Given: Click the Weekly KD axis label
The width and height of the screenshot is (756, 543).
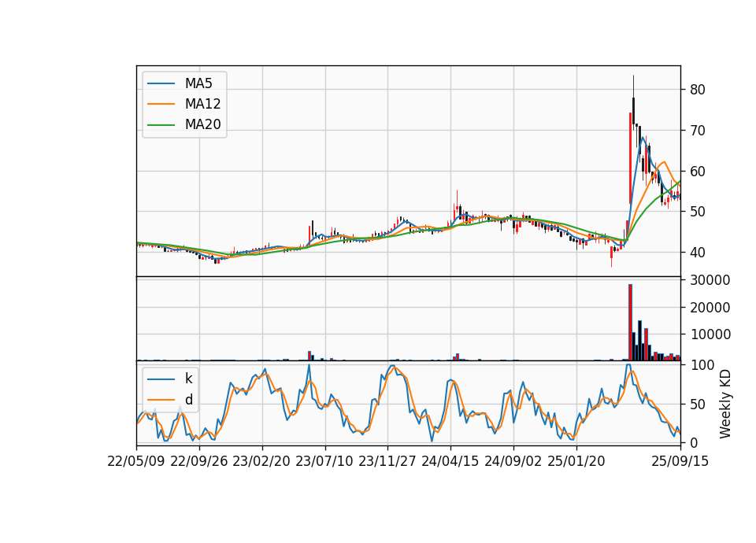Looking at the screenshot, I should tap(724, 404).
